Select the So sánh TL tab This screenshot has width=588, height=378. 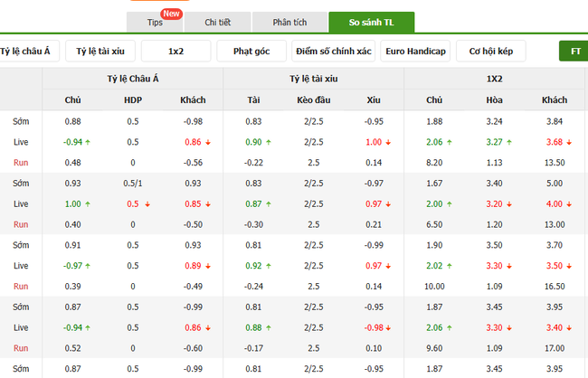click(371, 23)
